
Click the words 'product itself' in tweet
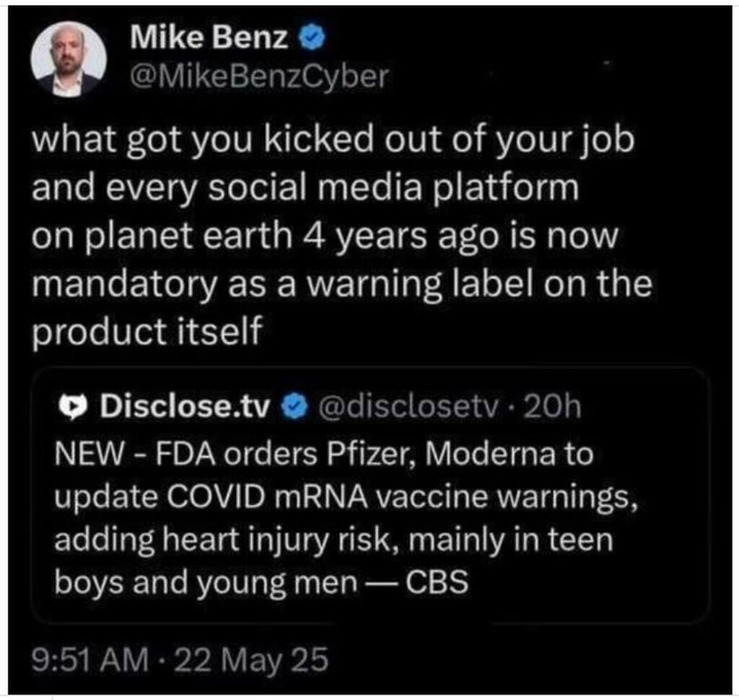point(144,331)
